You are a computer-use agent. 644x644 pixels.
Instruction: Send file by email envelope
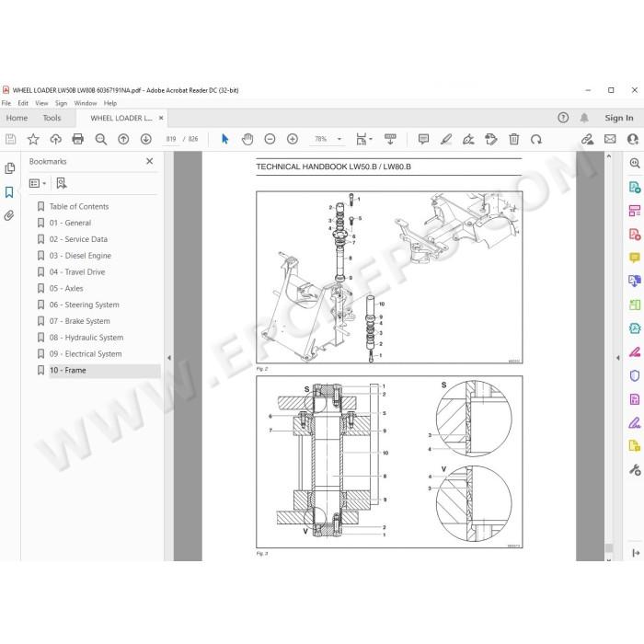coord(610,139)
